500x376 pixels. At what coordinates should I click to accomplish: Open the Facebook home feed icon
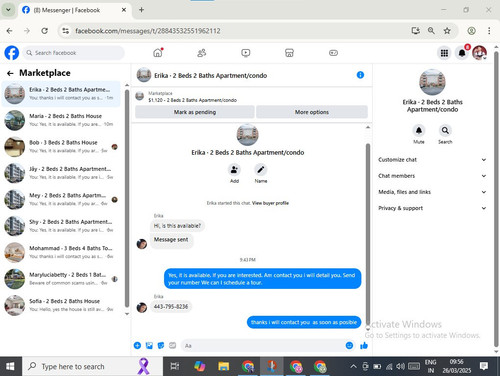click(158, 53)
